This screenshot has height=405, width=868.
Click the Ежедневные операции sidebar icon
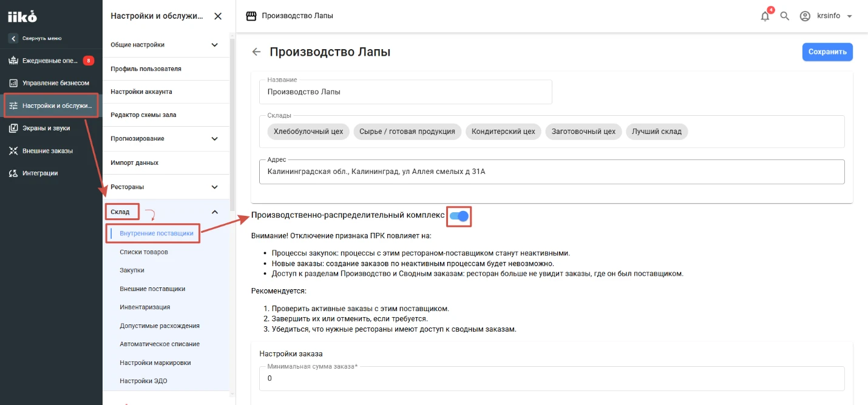pyautogui.click(x=13, y=61)
